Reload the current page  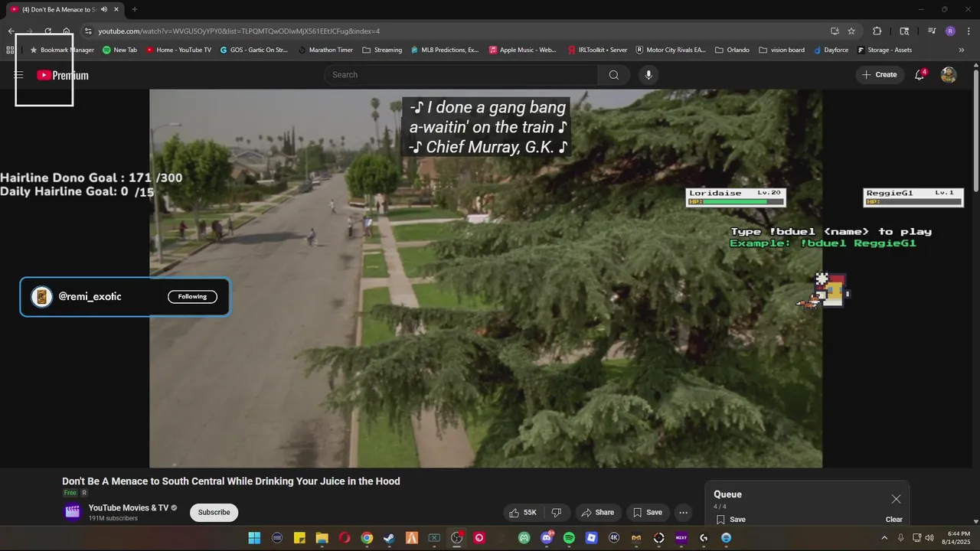point(47,31)
